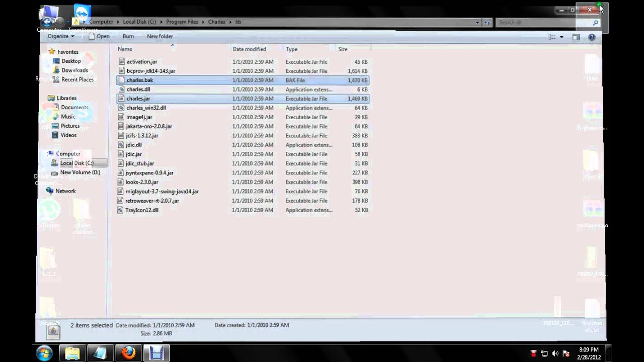Select the image4j.jar file icon

(x=121, y=117)
